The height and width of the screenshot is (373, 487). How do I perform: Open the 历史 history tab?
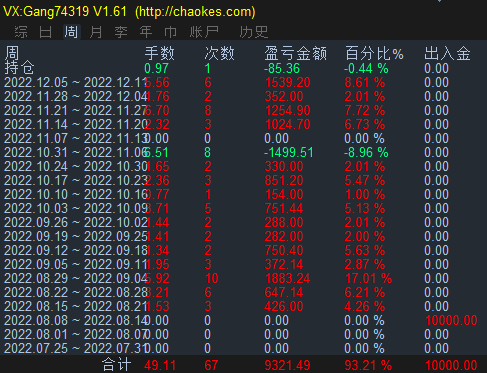click(254, 32)
